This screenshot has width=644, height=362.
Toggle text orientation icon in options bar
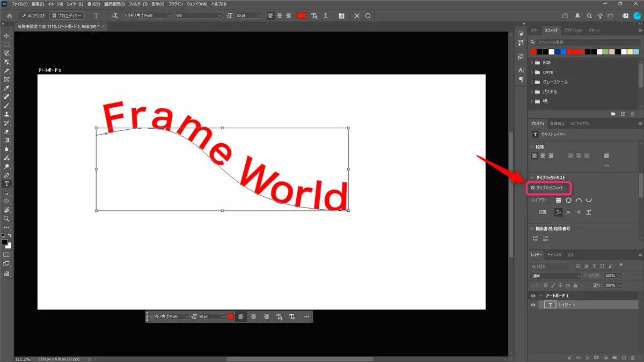pyautogui.click(x=115, y=16)
